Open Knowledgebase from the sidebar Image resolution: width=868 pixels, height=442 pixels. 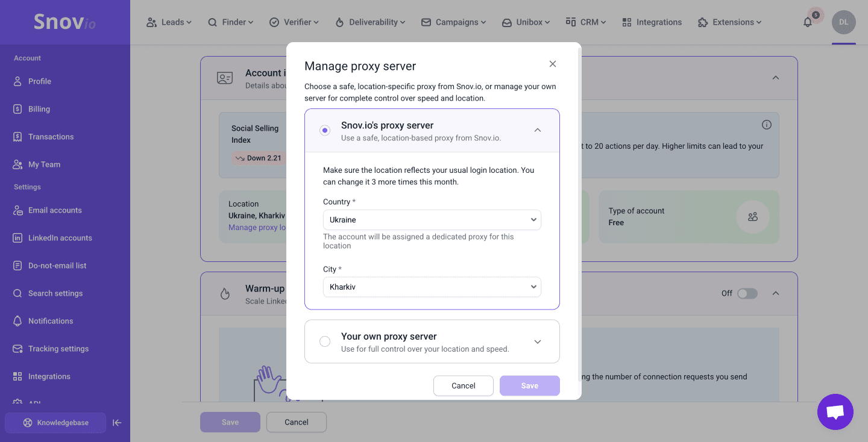coord(55,423)
